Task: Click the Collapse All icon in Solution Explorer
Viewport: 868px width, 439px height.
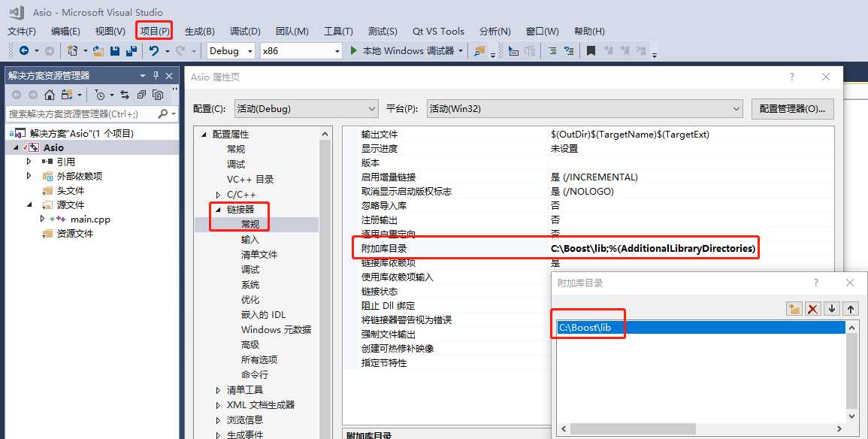Action: 142,95
